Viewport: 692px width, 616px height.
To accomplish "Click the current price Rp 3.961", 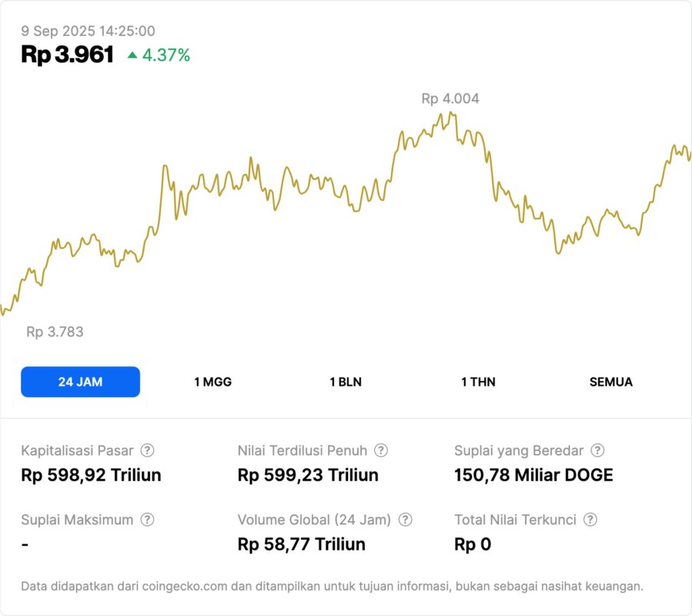I will (68, 55).
